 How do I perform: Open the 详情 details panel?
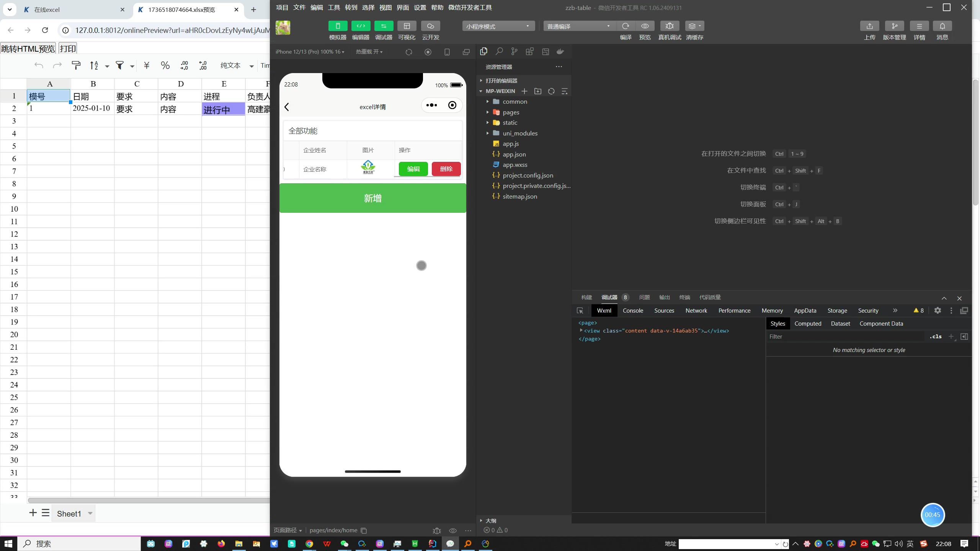click(919, 26)
